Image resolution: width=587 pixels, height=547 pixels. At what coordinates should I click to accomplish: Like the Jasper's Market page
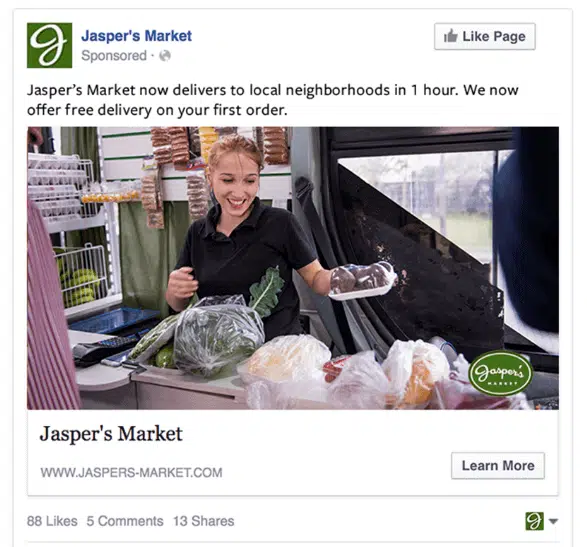coord(484,36)
